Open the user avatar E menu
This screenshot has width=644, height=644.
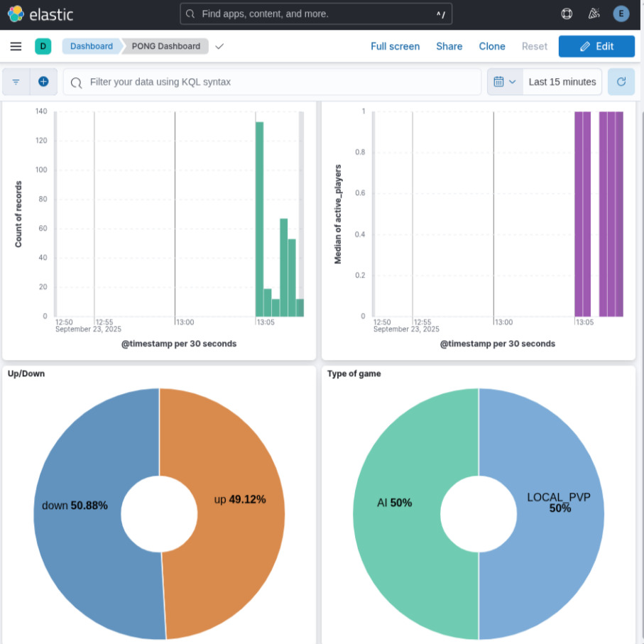pos(621,14)
